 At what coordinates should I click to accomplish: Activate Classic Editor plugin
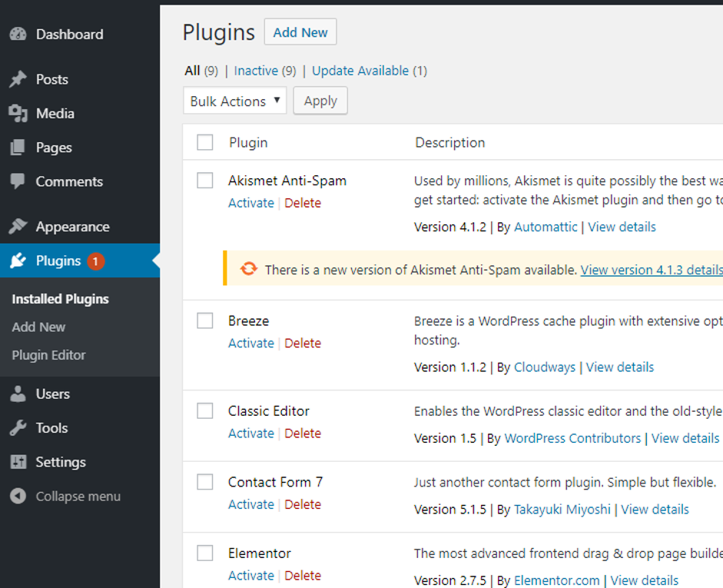[x=250, y=433]
